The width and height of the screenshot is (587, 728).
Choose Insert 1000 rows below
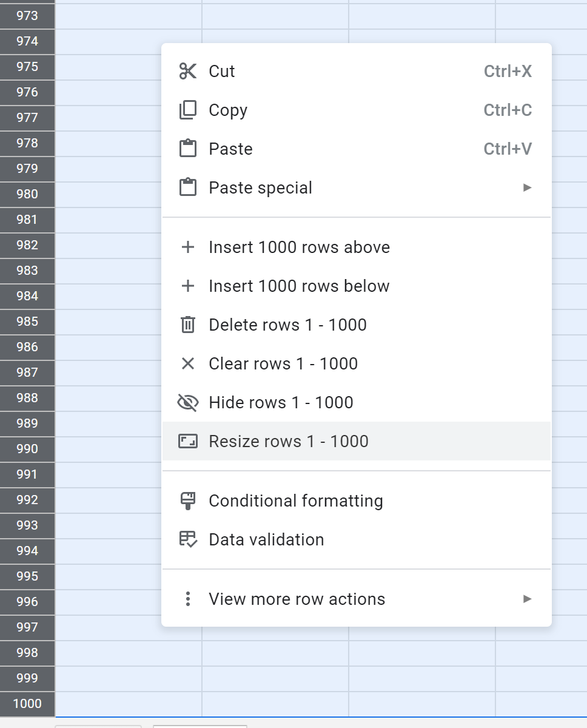tap(299, 286)
